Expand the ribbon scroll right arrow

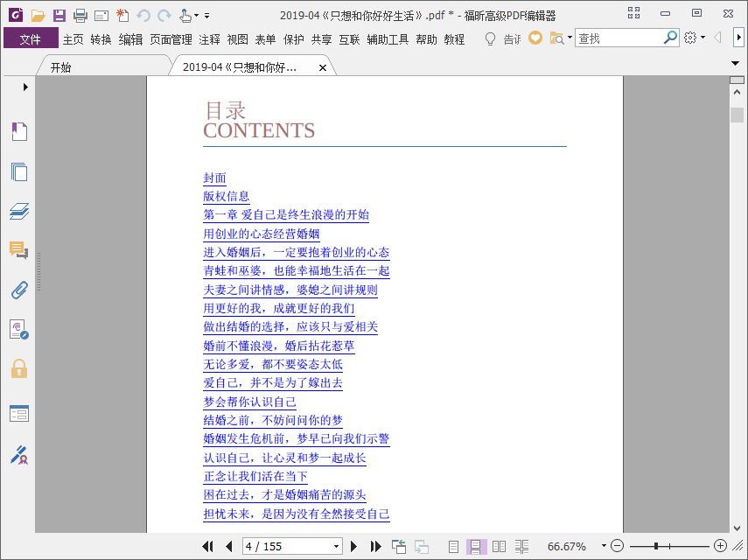[738, 38]
